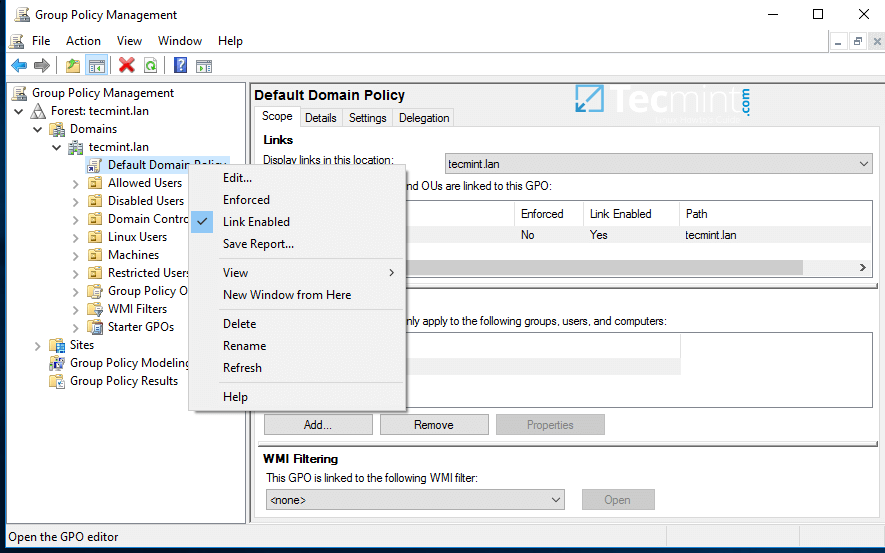Choose Edit... from the context menu
The image size is (885, 553).
(237, 178)
